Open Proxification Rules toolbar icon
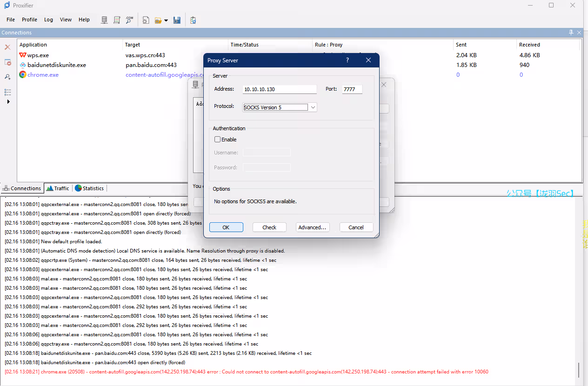 [117, 20]
